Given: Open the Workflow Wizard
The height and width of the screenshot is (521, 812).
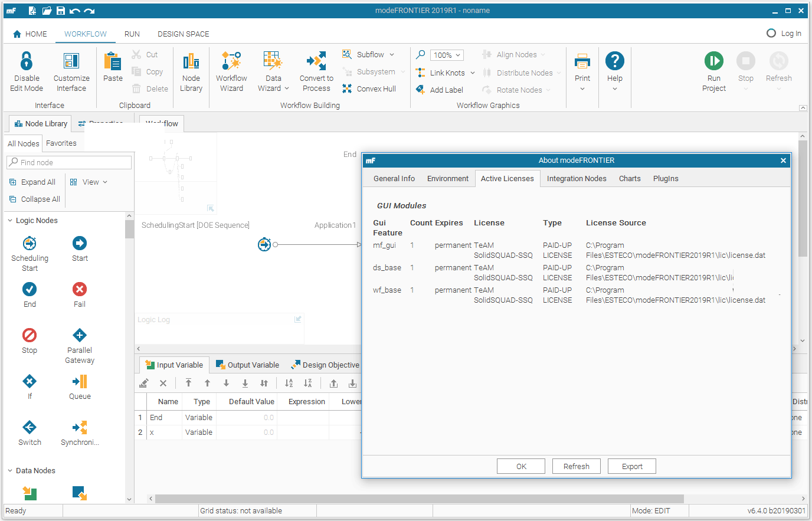Looking at the screenshot, I should [x=231, y=71].
